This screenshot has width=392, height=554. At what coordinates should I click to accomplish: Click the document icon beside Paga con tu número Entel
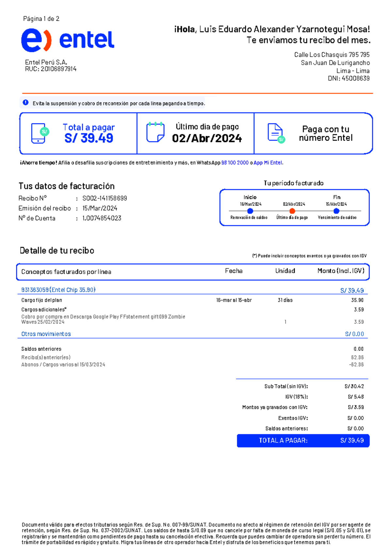pyautogui.click(x=276, y=133)
